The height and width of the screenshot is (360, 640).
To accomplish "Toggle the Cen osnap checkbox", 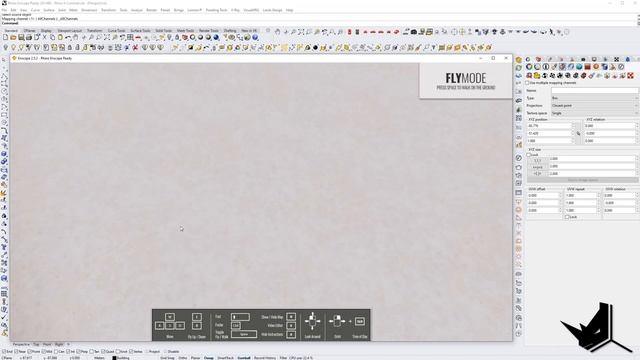I will pyautogui.click(x=56, y=351).
